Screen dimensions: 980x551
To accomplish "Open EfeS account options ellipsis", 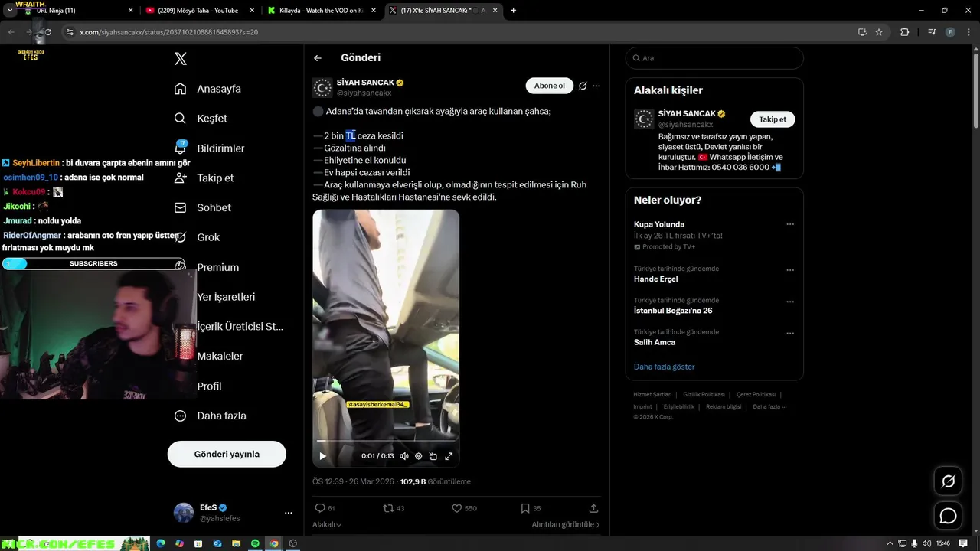I will (x=289, y=513).
